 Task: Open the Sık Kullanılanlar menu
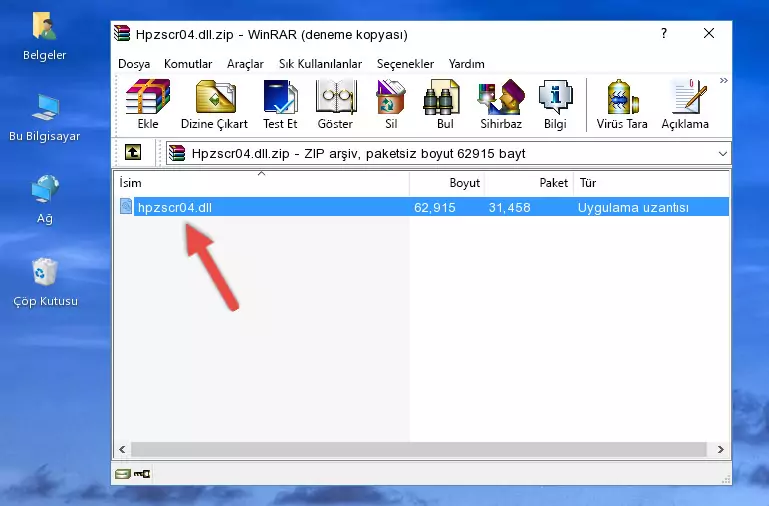pos(320,64)
